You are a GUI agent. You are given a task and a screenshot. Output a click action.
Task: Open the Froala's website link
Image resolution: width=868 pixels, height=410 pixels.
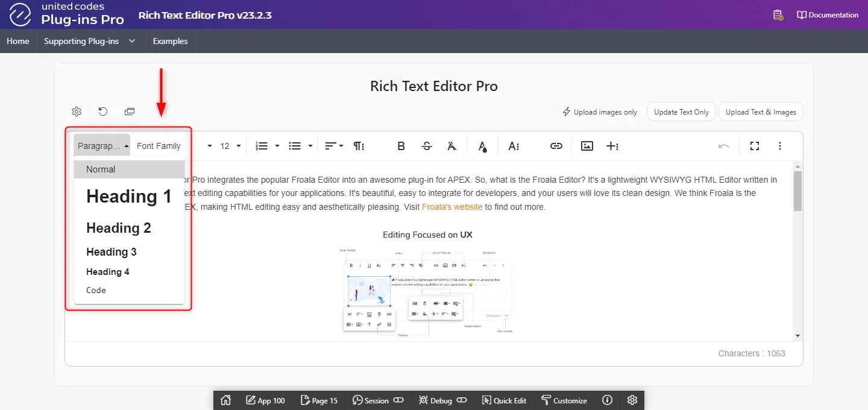pyautogui.click(x=451, y=207)
